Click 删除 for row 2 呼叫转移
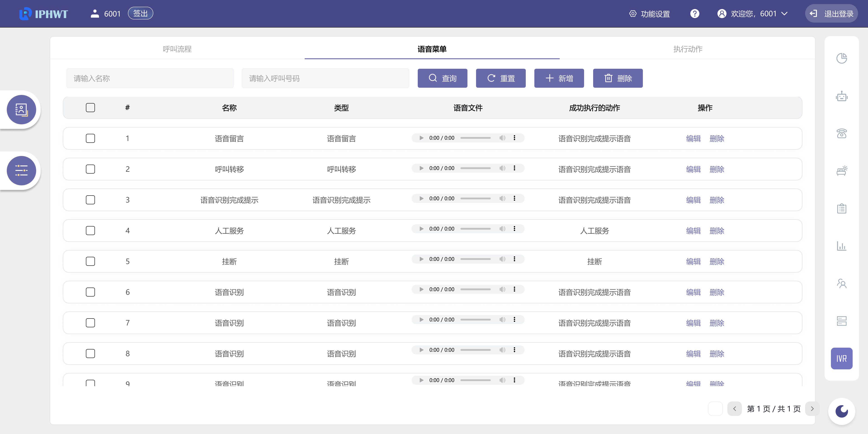 (x=717, y=169)
